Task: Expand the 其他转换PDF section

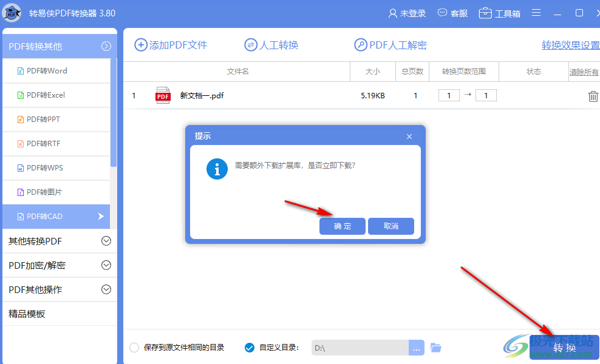Action: (x=60, y=241)
